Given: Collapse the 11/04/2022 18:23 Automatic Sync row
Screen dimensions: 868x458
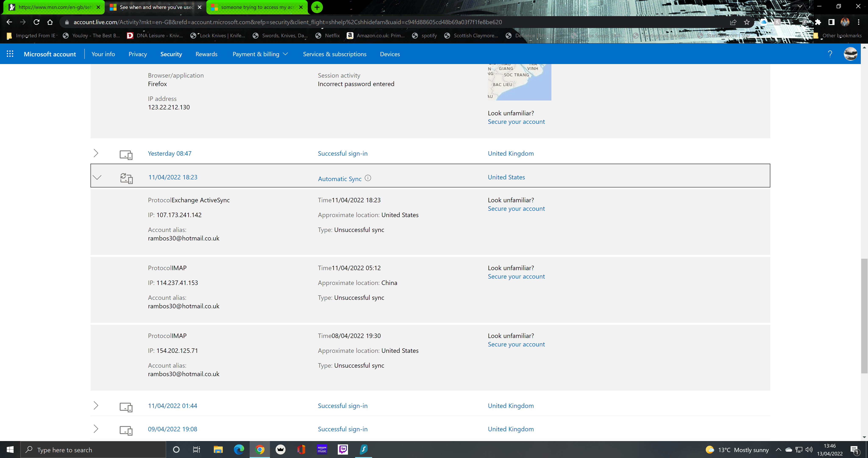Looking at the screenshot, I should [97, 177].
